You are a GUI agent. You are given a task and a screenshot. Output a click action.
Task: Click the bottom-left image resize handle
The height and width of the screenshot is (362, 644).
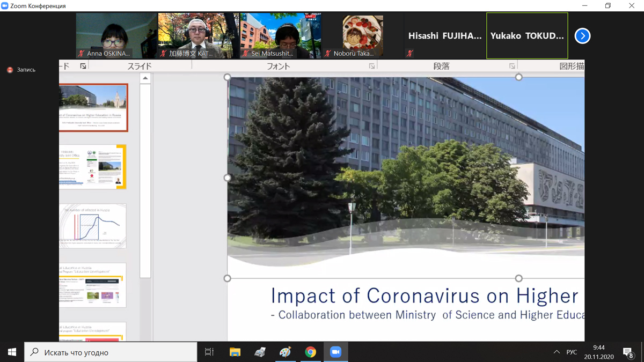click(x=227, y=278)
